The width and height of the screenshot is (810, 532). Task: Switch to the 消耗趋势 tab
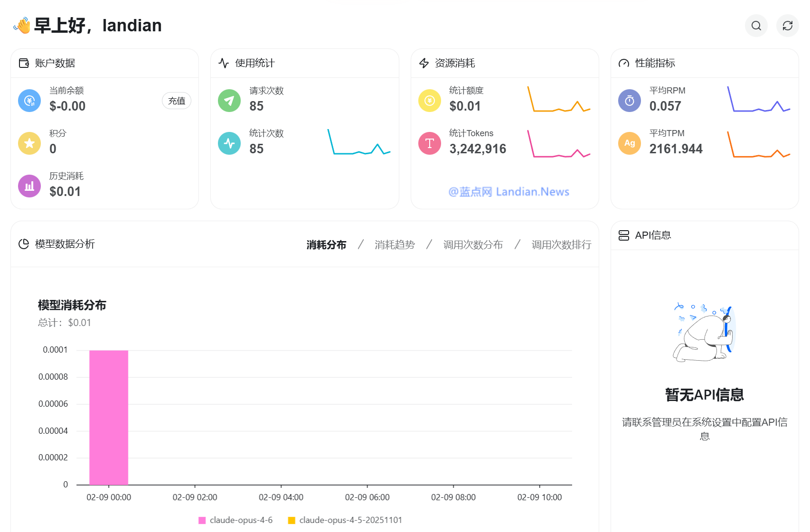click(394, 245)
